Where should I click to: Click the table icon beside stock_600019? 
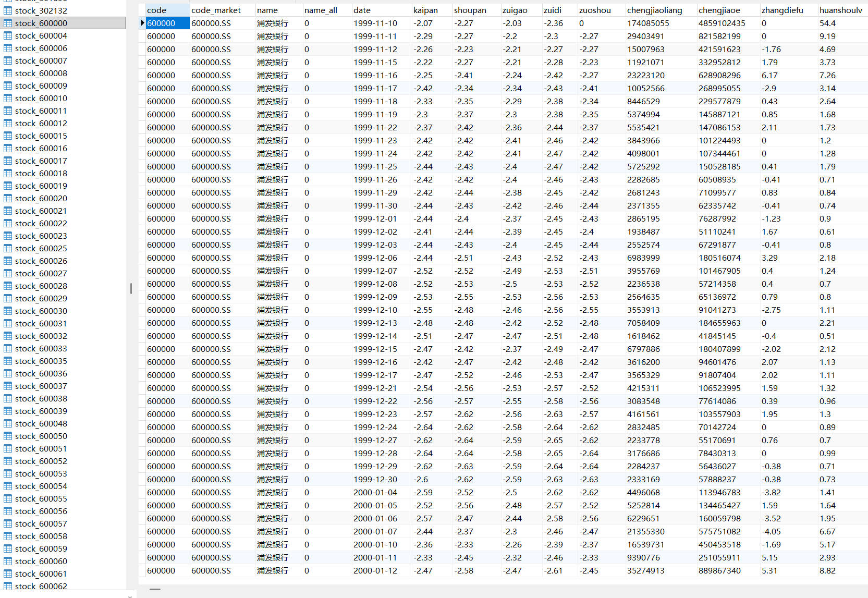8,186
